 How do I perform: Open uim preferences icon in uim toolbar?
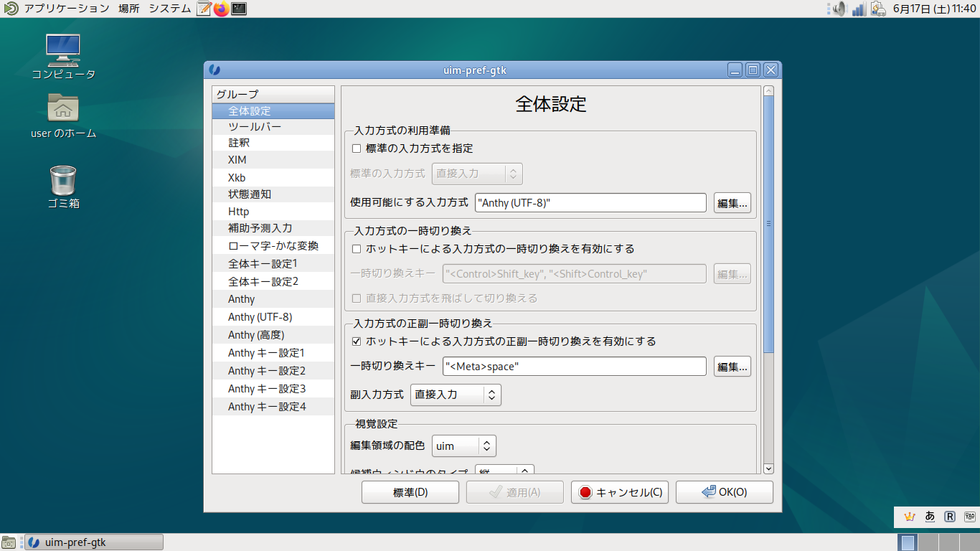(970, 516)
